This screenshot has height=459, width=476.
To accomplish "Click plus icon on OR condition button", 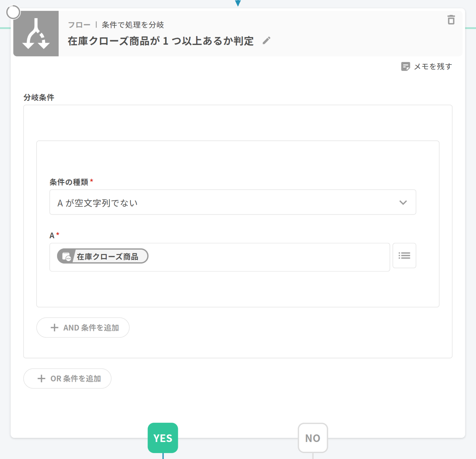I will [41, 378].
